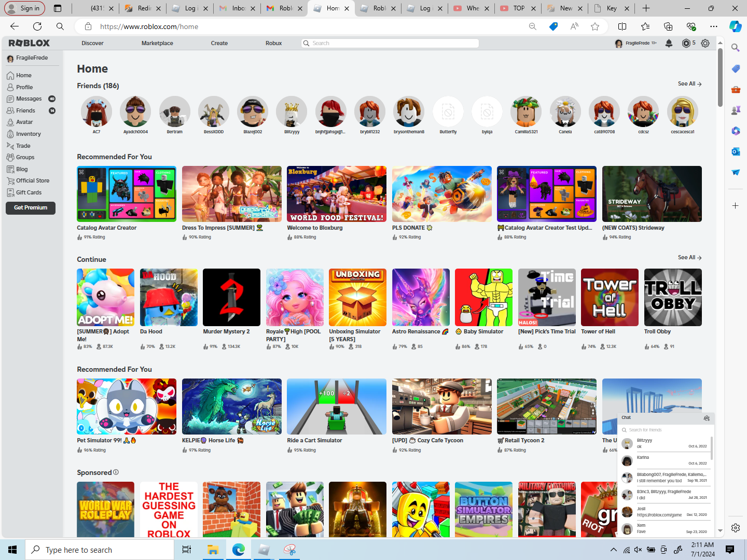747x560 pixels.
Task: Open browser Settings and more menu
Action: click(714, 26)
